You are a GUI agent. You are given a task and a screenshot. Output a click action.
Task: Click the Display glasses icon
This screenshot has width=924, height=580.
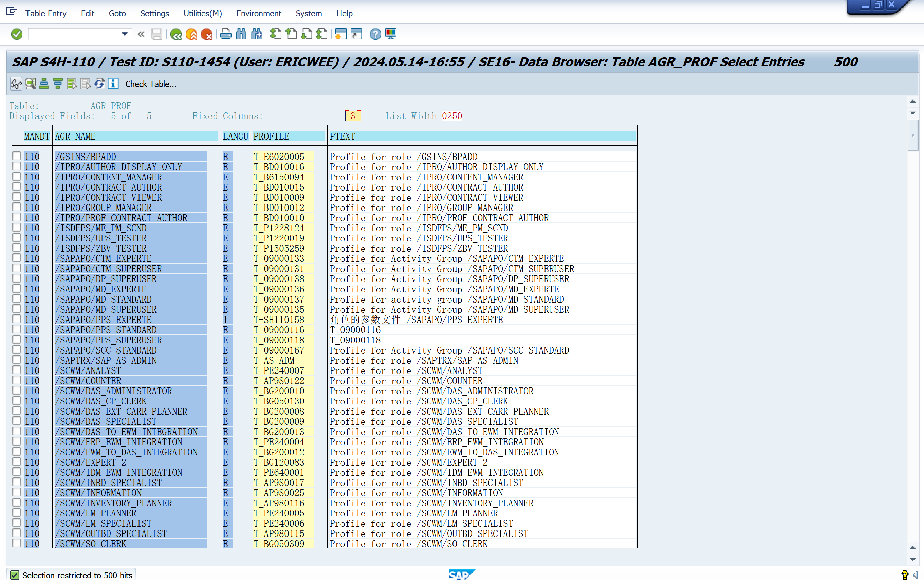click(x=16, y=84)
